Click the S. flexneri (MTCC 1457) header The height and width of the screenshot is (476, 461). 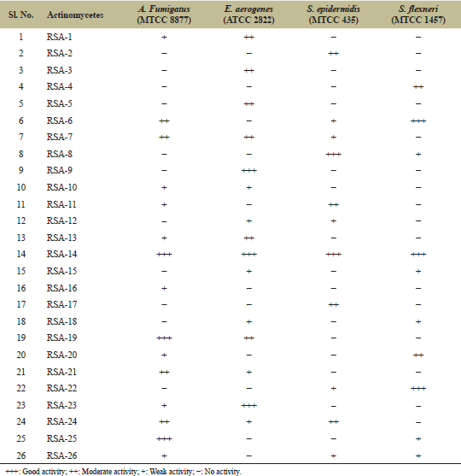[x=418, y=15]
